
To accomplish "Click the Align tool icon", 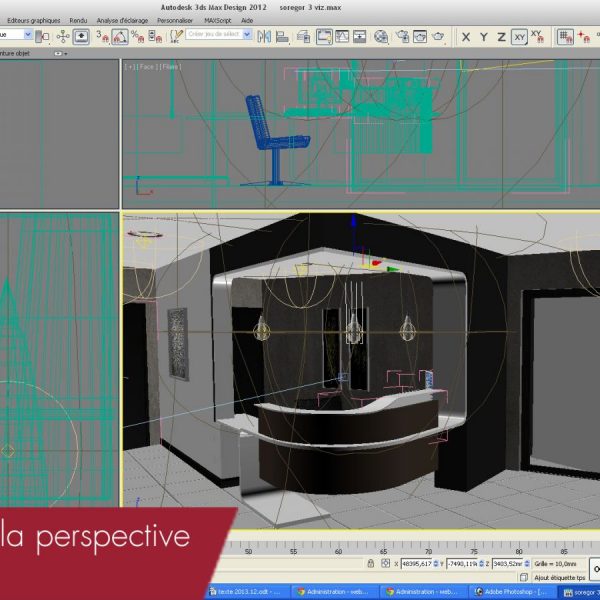I will [283, 37].
